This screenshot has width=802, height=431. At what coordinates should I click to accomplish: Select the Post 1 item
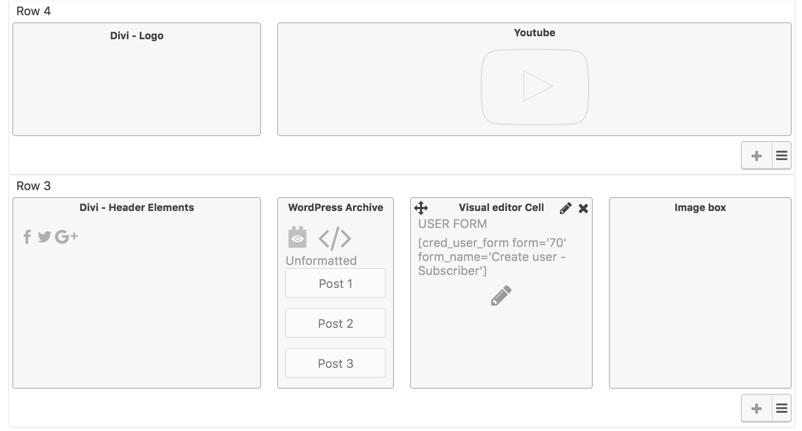click(x=336, y=283)
